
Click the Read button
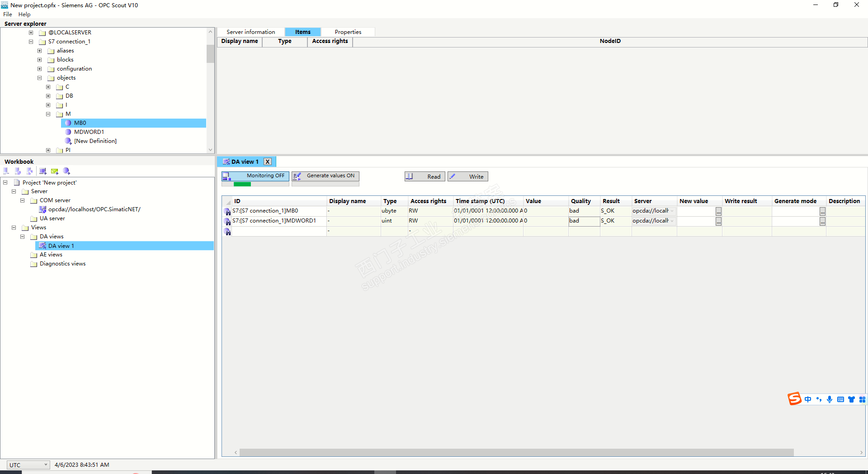[425, 176]
